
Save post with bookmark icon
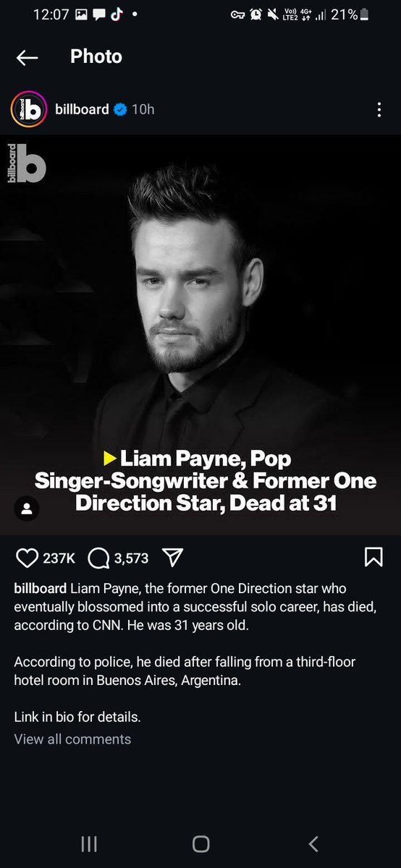(373, 558)
